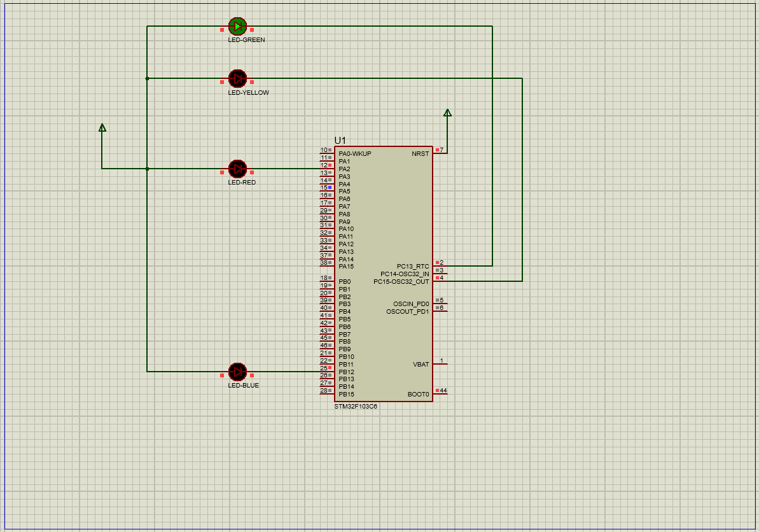Select the STM32F103C6 part value label
The width and height of the screenshot is (759, 532).
coord(355,406)
